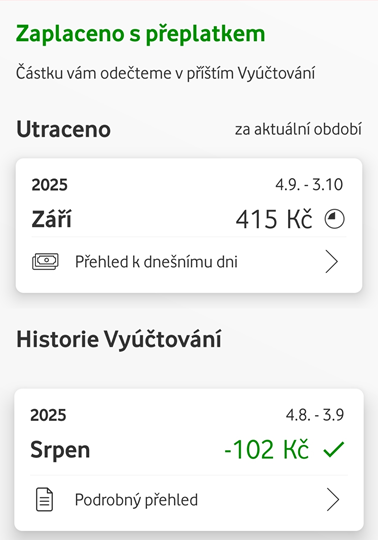Tap the cash banknote icon
378x540 pixels.
click(x=45, y=261)
